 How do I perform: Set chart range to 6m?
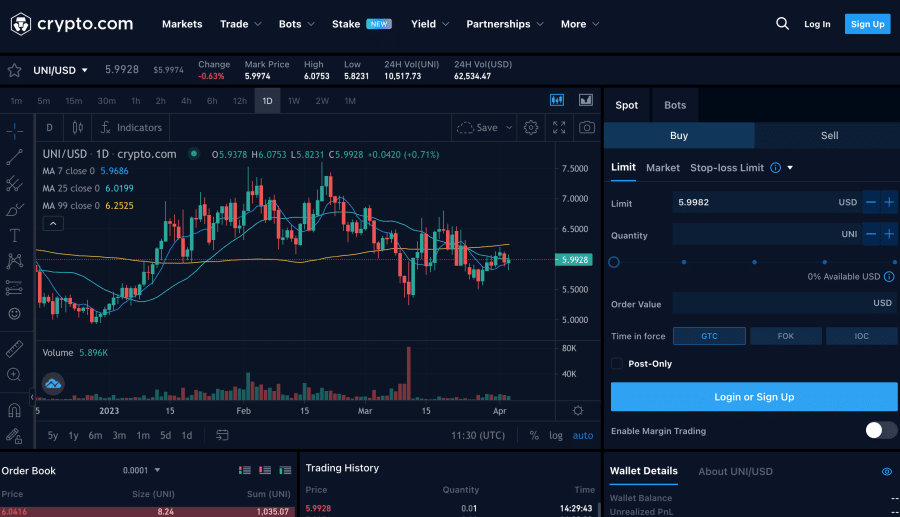95,436
